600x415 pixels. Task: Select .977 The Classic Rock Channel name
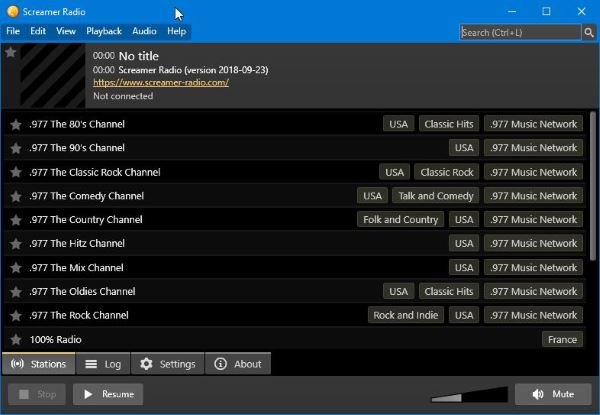(95, 172)
